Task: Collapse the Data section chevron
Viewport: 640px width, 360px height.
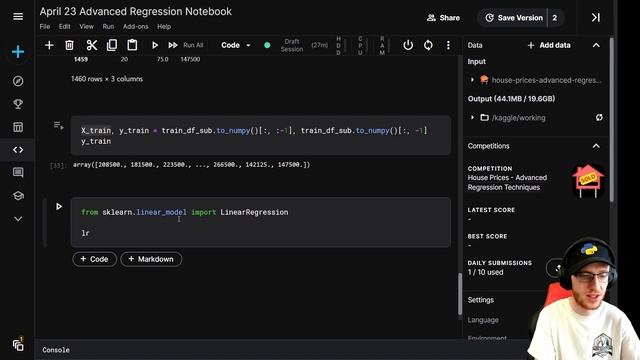Action: [x=596, y=45]
